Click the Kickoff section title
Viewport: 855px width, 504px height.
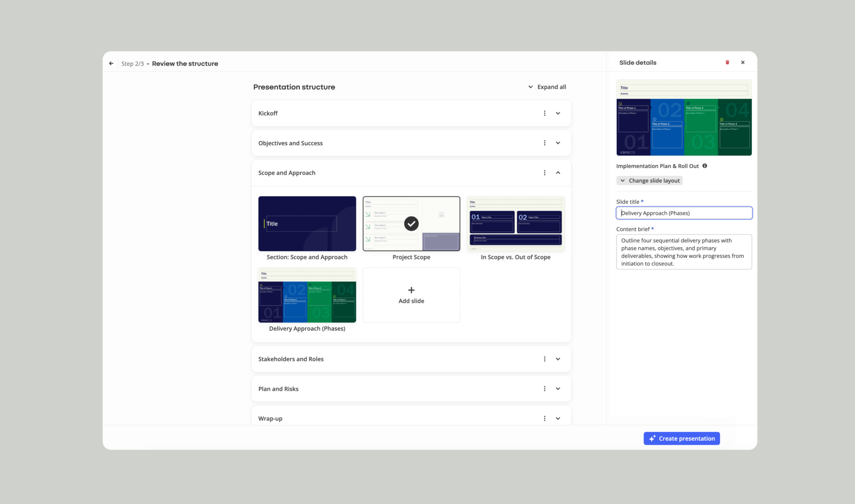pyautogui.click(x=268, y=113)
